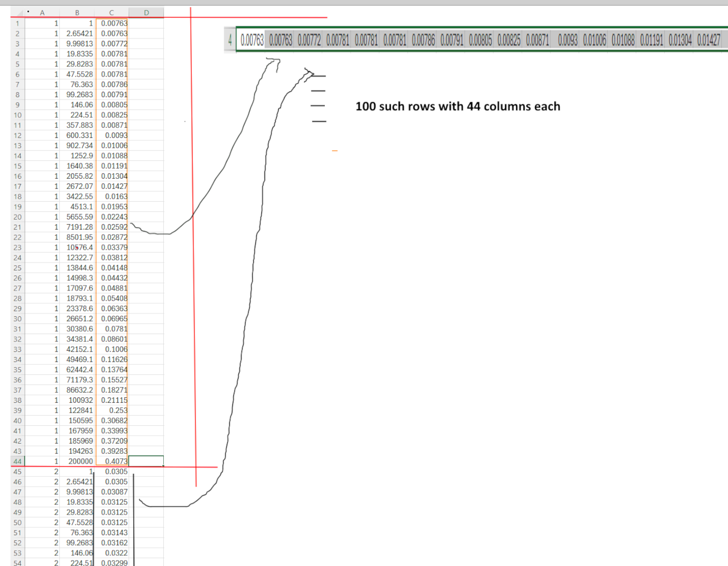Select the cell containing 0.0093
Image resolution: width=728 pixels, height=566 pixels.
click(x=112, y=135)
